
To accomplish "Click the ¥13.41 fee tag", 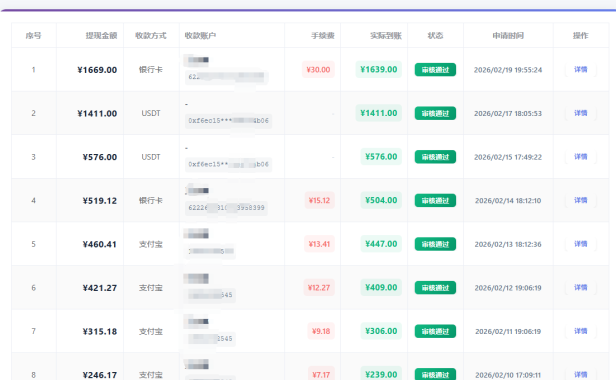I will click(x=319, y=244).
